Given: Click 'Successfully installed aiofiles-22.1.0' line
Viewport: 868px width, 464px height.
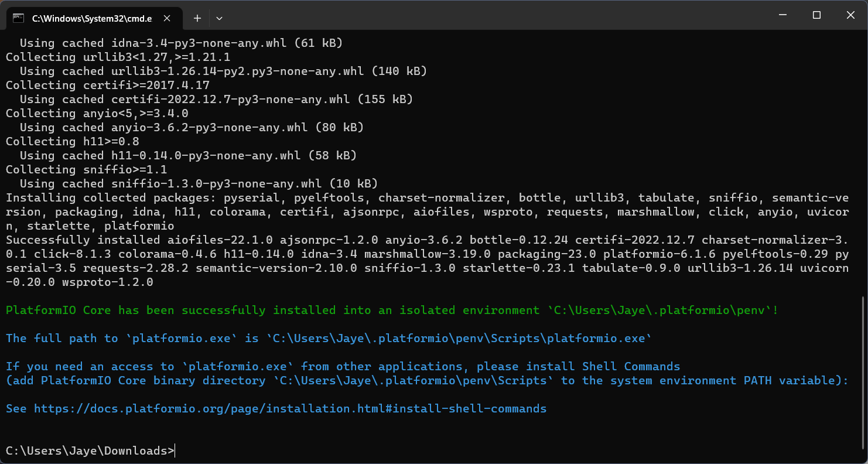Looking at the screenshot, I should click(x=427, y=240).
